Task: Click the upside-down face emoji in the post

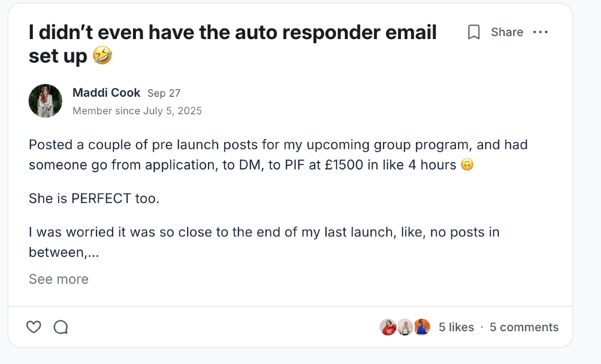Action: click(467, 166)
